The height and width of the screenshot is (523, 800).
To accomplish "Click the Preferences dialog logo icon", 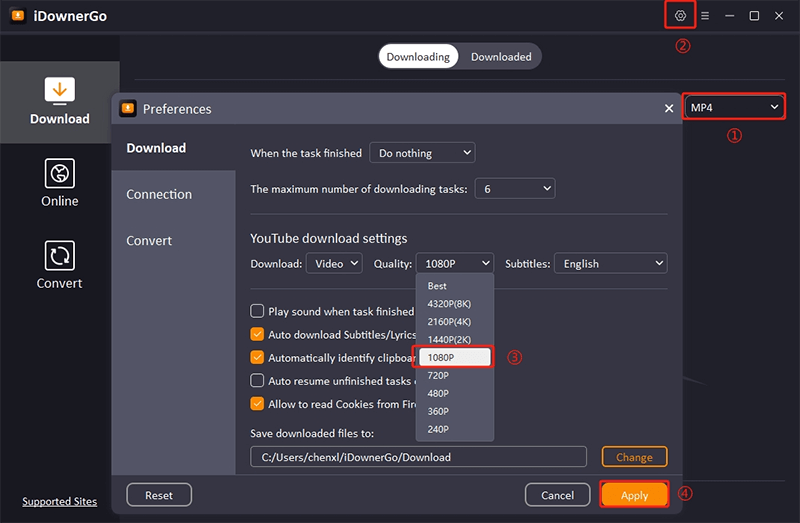I will [128, 108].
